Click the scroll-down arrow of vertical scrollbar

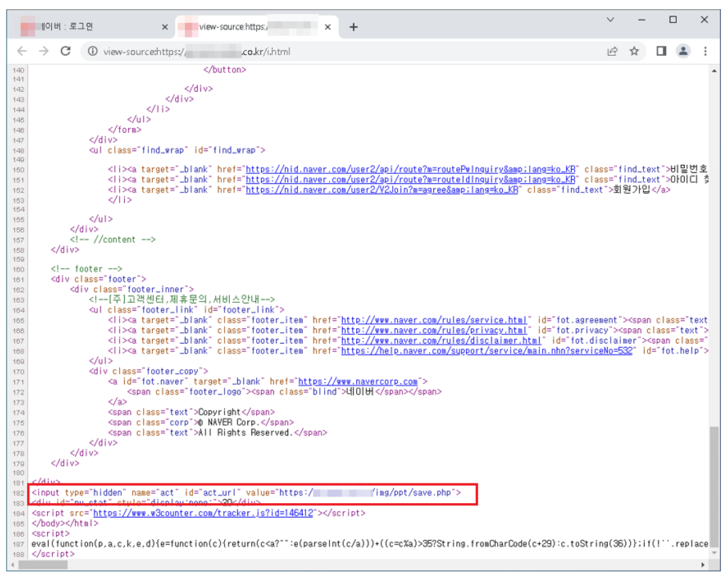714,553
